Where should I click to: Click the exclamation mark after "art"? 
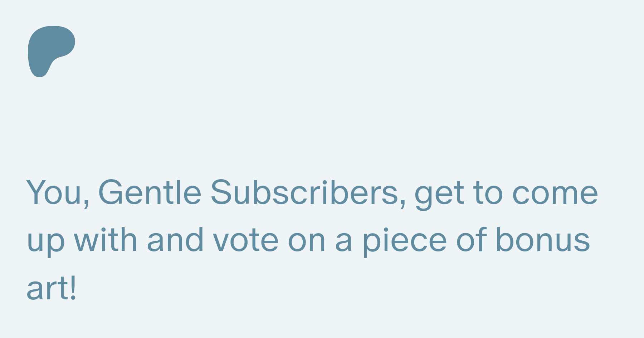73,287
